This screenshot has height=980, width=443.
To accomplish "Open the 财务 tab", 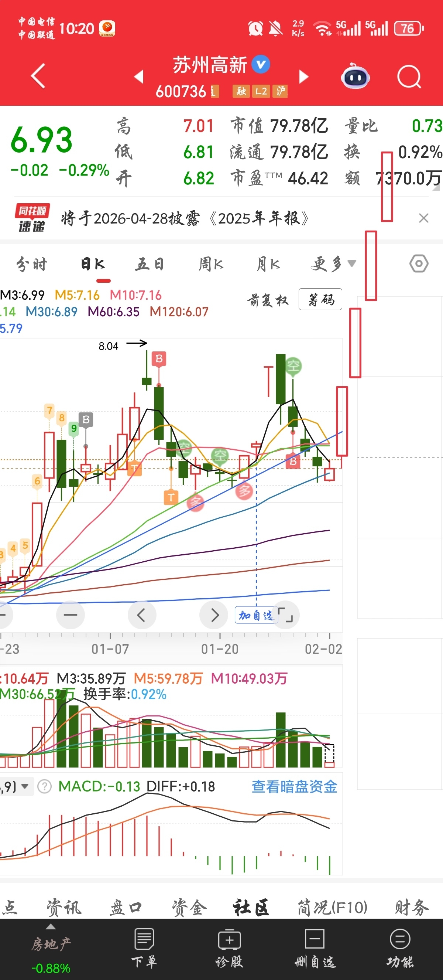I will click(412, 907).
